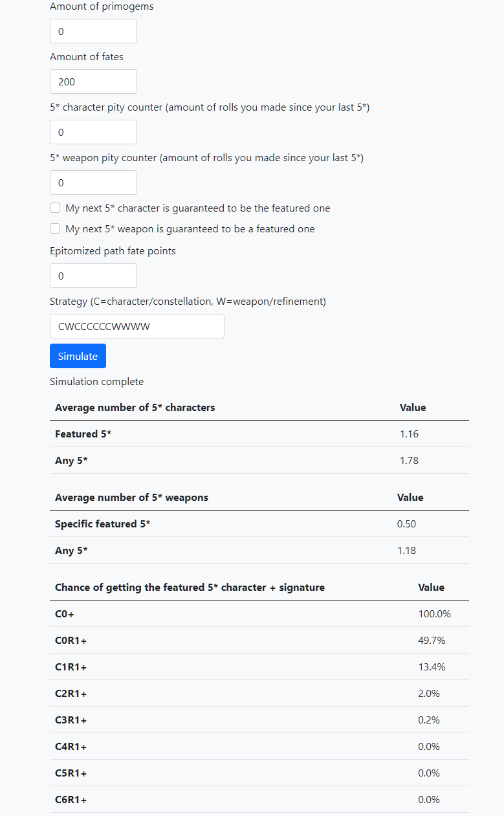The height and width of the screenshot is (816, 504).
Task: Select the Average number of 5* weapons header
Action: 131,498
